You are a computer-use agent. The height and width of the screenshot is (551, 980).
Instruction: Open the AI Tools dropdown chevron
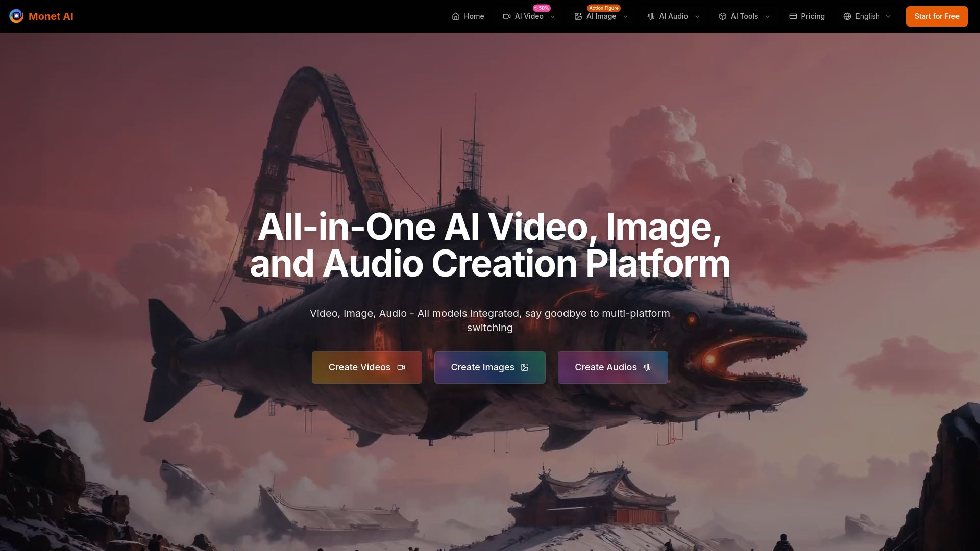(x=768, y=17)
